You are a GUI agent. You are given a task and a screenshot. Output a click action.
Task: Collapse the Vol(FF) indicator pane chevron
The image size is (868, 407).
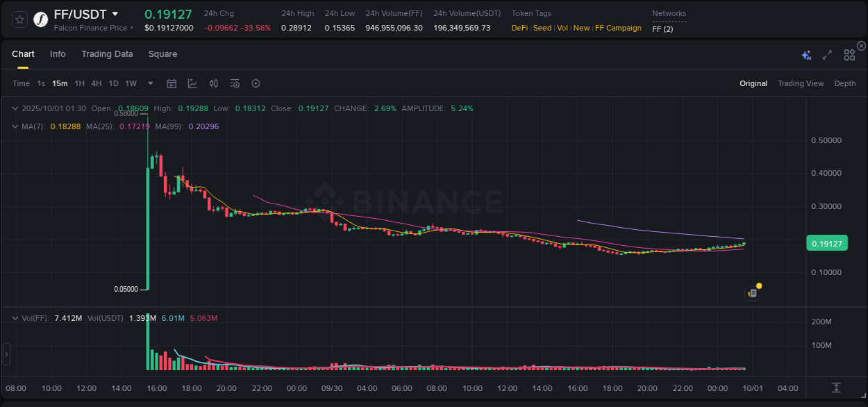[15, 317]
